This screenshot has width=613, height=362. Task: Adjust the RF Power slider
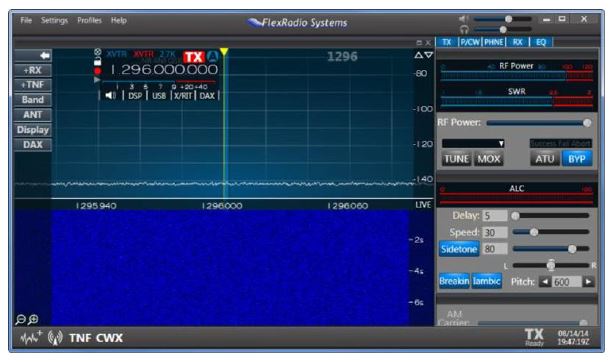[538, 123]
